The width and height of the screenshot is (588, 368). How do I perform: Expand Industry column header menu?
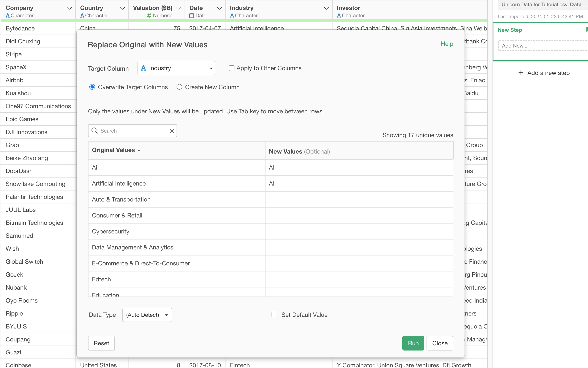click(x=326, y=8)
